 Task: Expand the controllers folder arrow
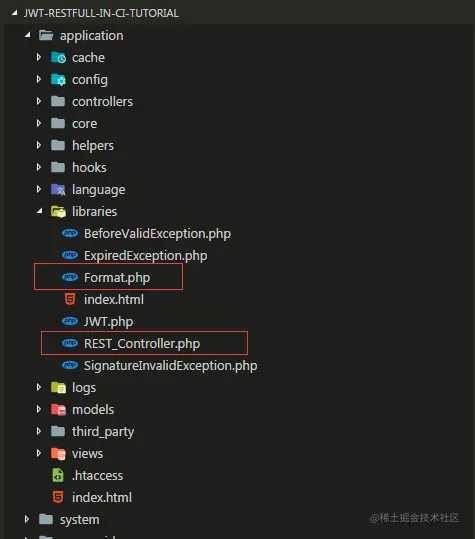pos(39,101)
